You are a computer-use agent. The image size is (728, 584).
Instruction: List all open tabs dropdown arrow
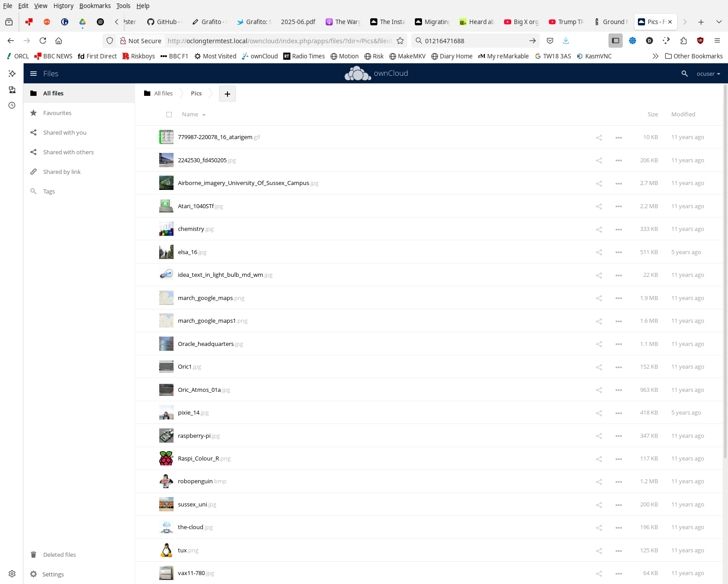(719, 22)
